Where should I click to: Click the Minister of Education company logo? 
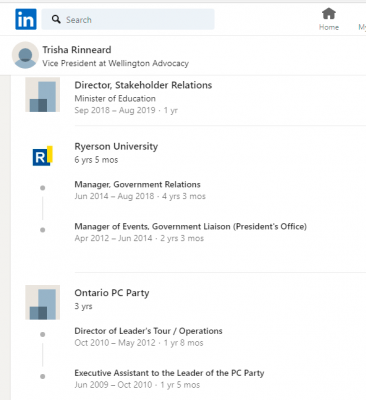pyautogui.click(x=43, y=95)
